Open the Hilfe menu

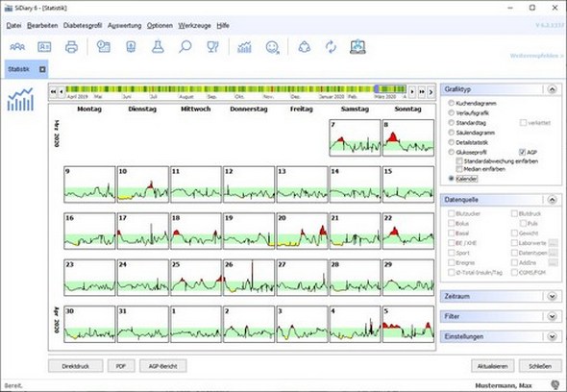(x=223, y=25)
